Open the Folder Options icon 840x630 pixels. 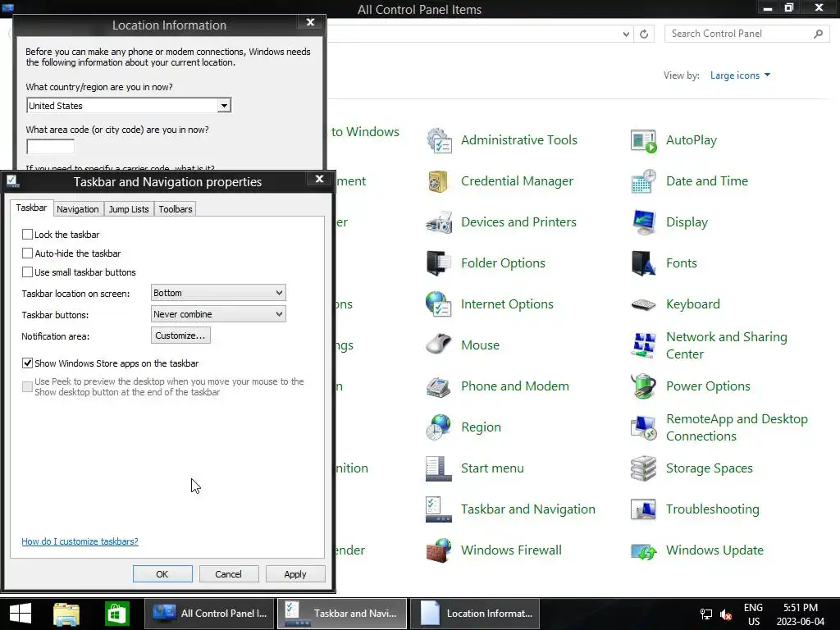click(x=440, y=263)
